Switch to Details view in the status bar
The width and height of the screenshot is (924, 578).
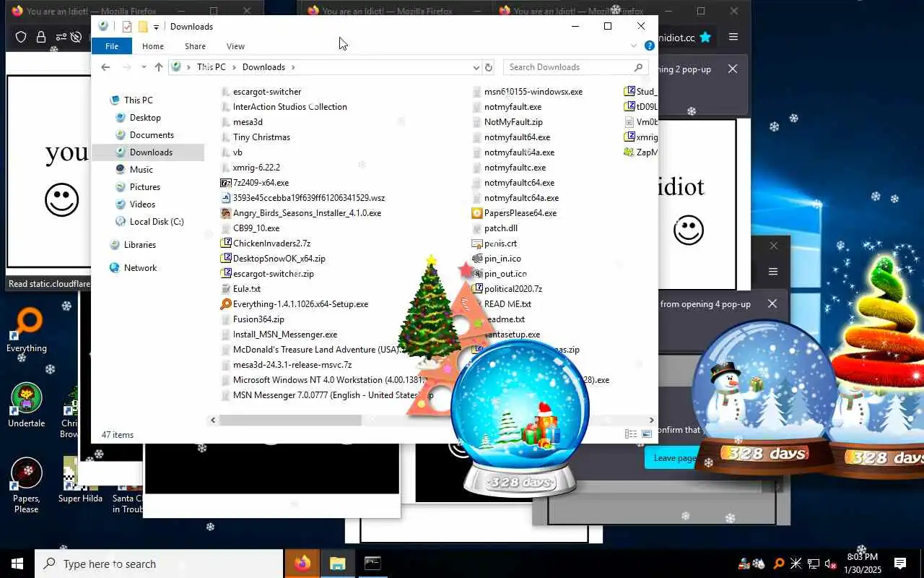point(631,434)
